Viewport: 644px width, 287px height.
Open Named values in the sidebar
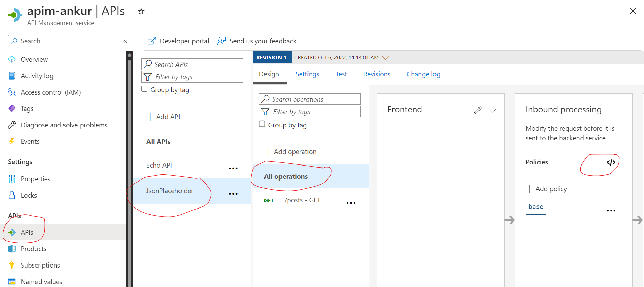point(41,282)
